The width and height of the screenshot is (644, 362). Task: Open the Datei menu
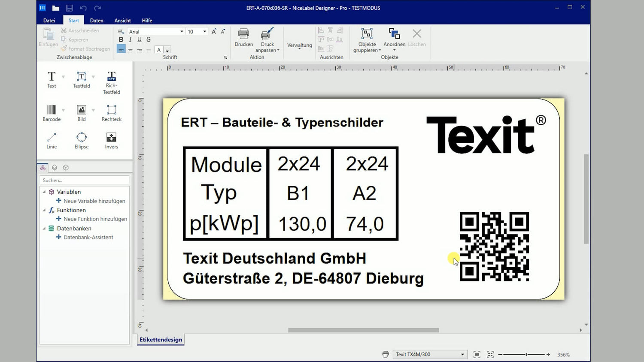(x=49, y=20)
